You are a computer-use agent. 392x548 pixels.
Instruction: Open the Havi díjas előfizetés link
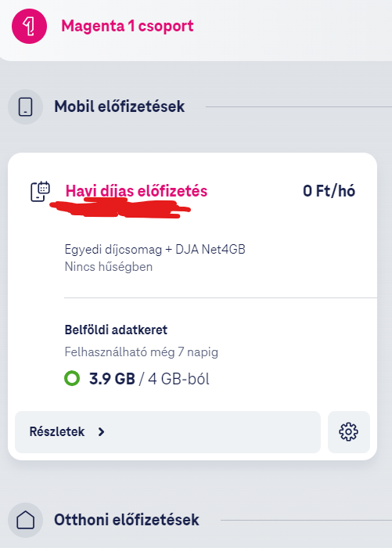click(x=137, y=191)
